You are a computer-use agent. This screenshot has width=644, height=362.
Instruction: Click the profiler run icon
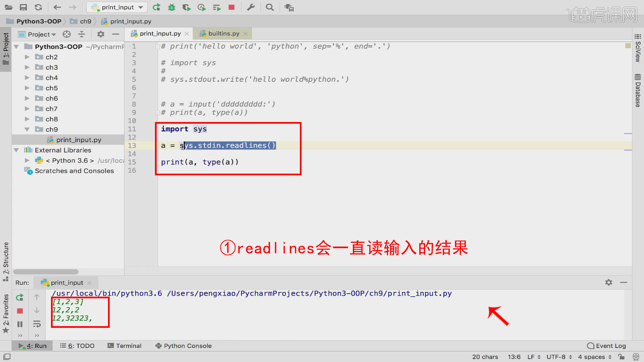[202, 7]
